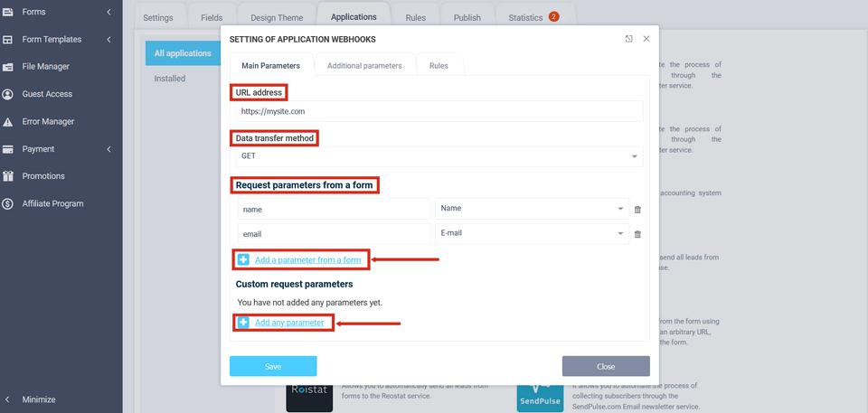Open the E-mail field mapping dropdown

pyautogui.click(x=531, y=234)
